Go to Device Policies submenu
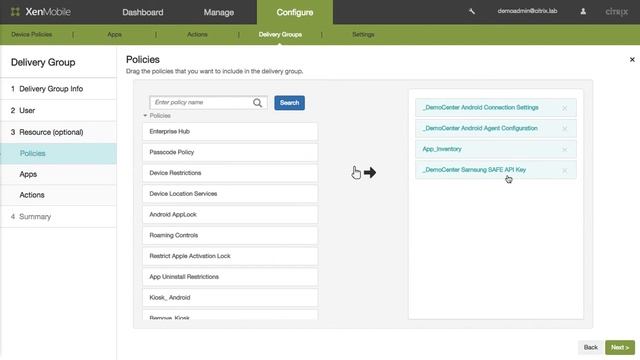The height and width of the screenshot is (360, 640). click(x=31, y=35)
